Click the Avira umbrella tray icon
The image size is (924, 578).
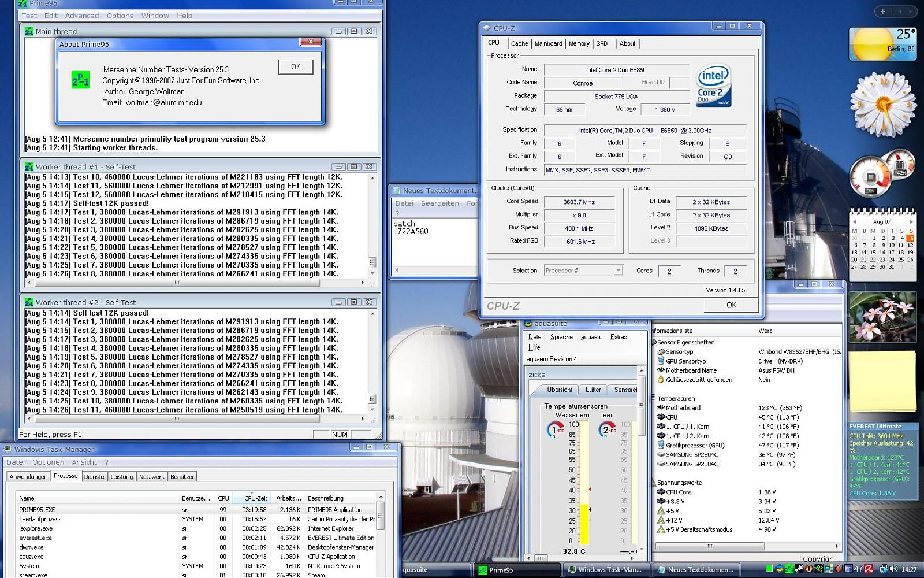click(869, 569)
